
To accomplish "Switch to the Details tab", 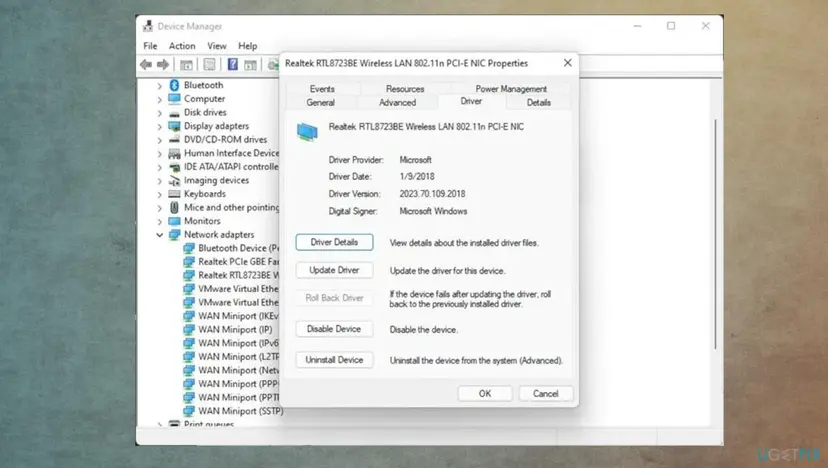I will click(x=539, y=102).
